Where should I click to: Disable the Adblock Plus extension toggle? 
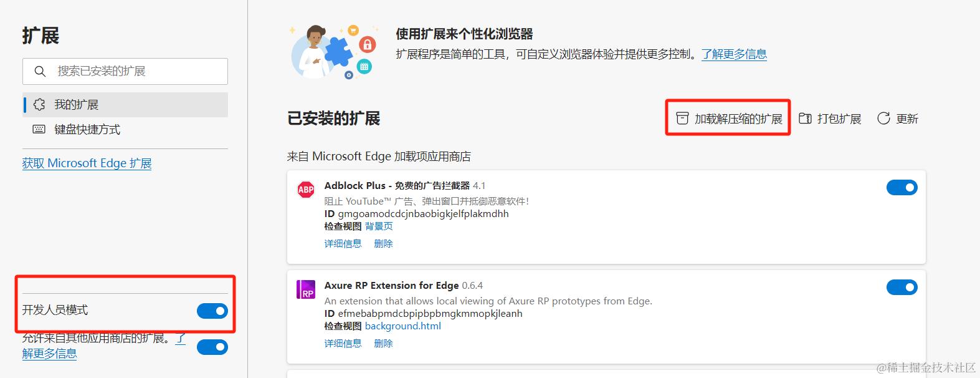[x=902, y=187]
